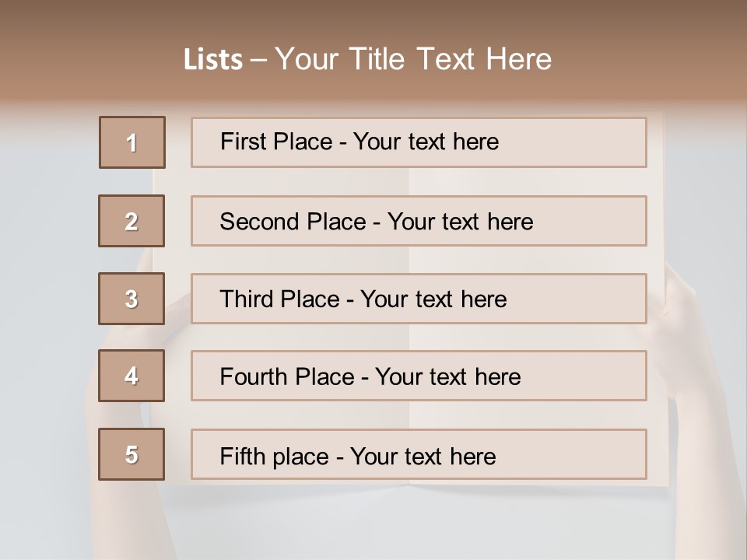Click the number 5 box
Screen dimensions: 747x560
[132, 454]
